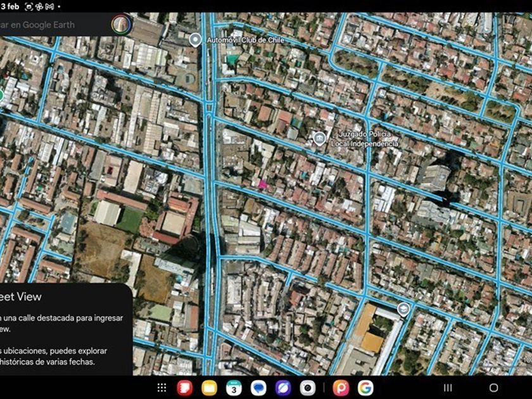Open the red notes app in the taskbar

[x=186, y=388]
